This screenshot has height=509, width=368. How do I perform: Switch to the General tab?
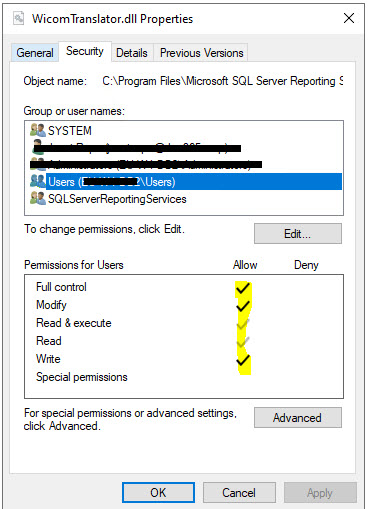coord(35,53)
